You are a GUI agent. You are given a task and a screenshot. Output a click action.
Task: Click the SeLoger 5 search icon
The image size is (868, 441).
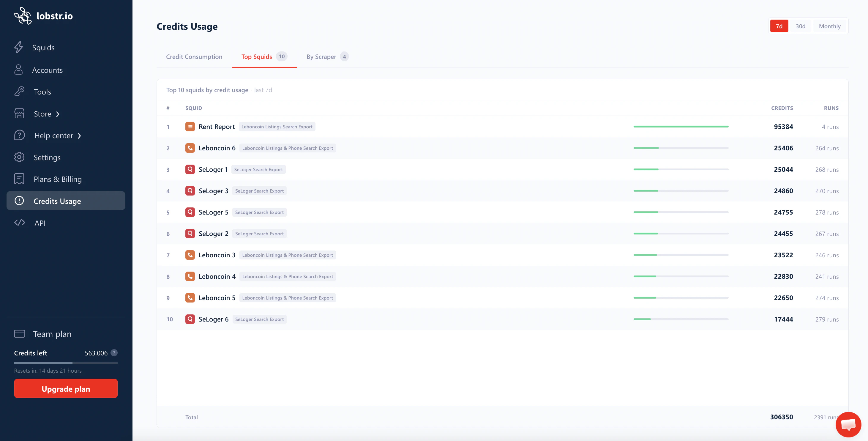click(x=190, y=212)
